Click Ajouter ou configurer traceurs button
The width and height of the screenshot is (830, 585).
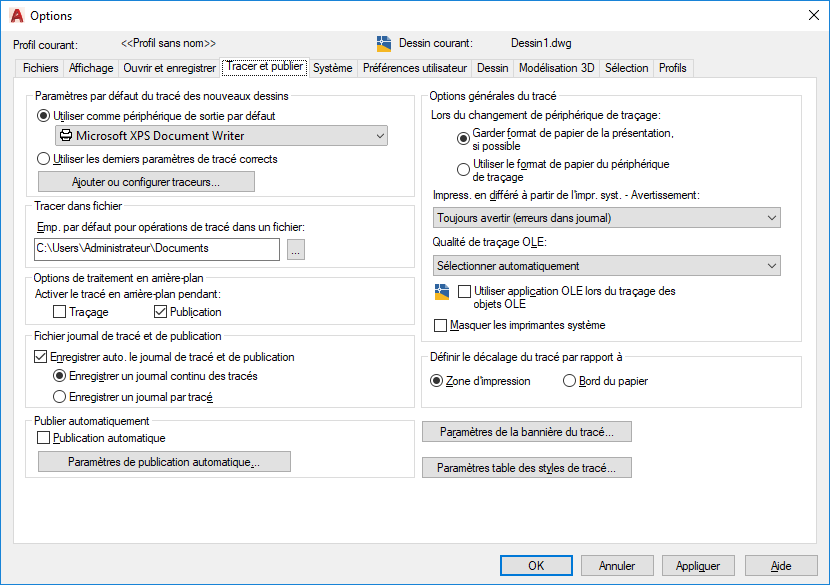click(x=146, y=182)
